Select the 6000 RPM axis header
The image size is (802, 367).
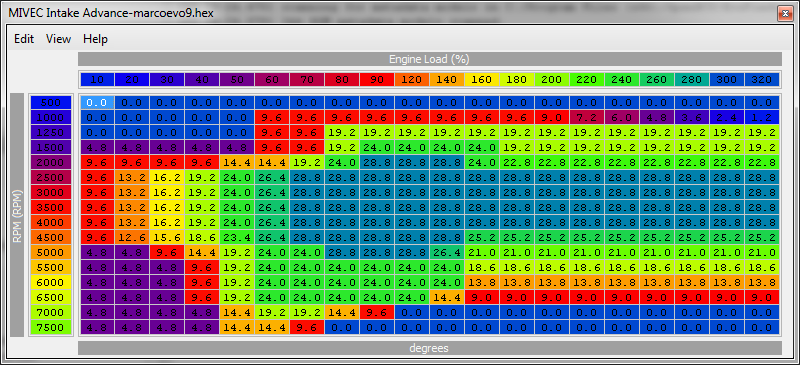[x=50, y=283]
